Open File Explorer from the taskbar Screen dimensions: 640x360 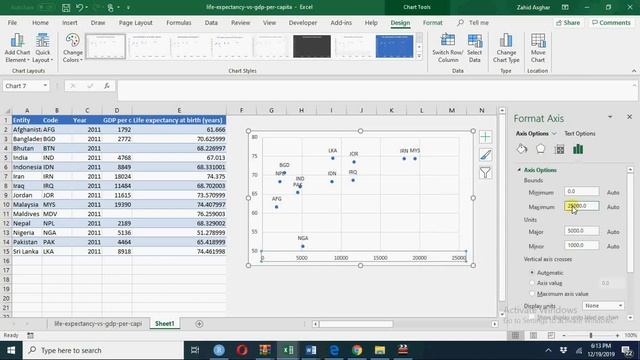(x=380, y=350)
